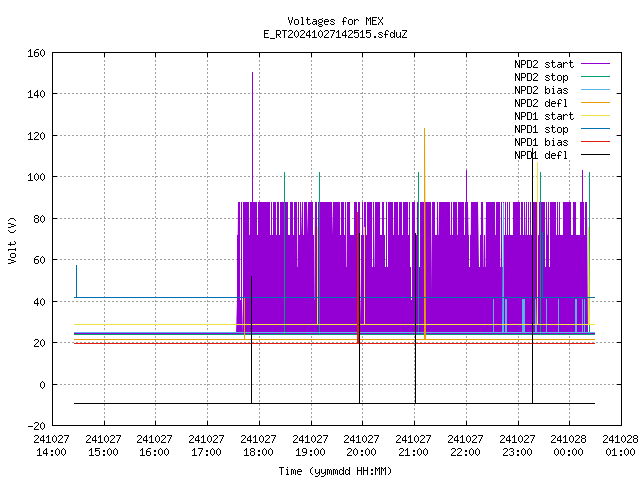
Task: Click the dark blue spike near 57 V at plot start
Action: click(76, 281)
